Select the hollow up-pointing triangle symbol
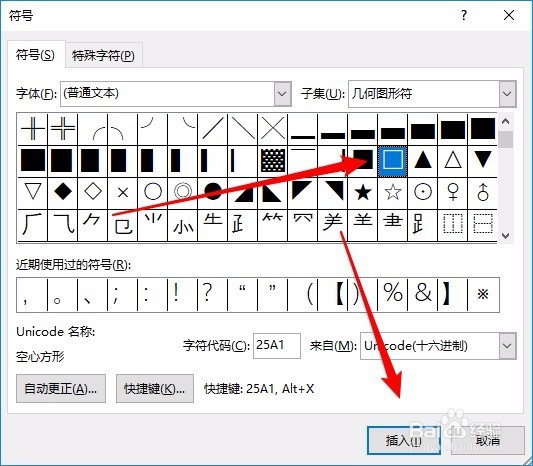 452,161
